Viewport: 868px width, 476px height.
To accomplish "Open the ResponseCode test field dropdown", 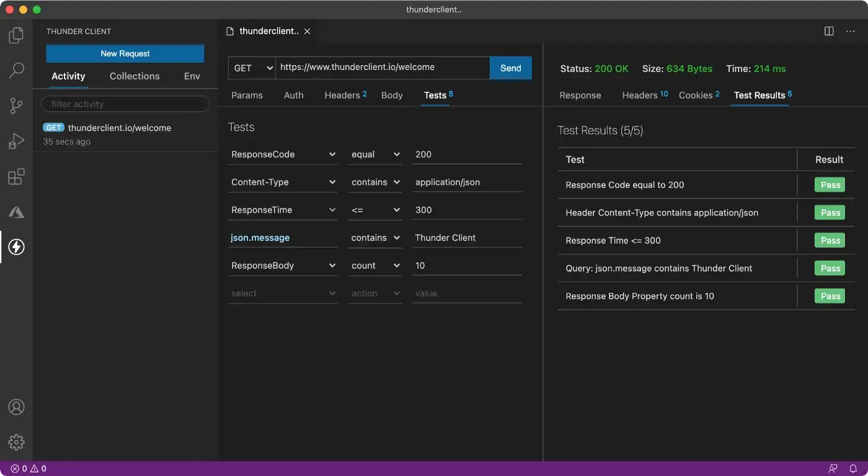I will [x=283, y=154].
